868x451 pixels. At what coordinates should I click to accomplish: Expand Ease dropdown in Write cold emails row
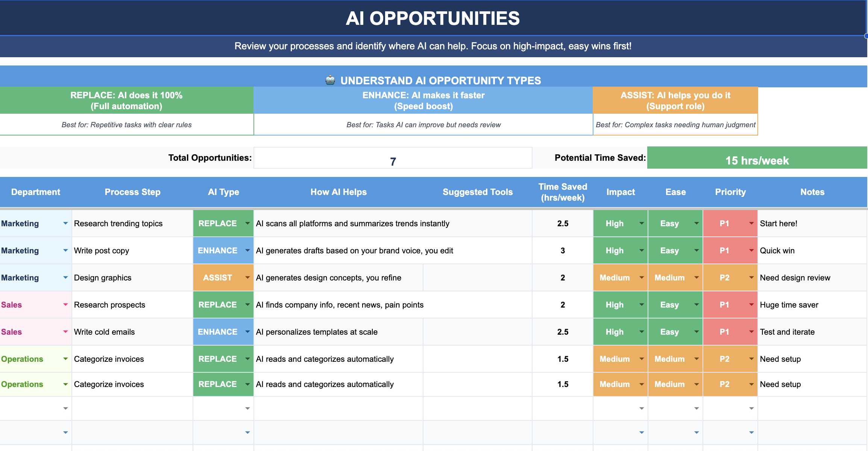696,332
